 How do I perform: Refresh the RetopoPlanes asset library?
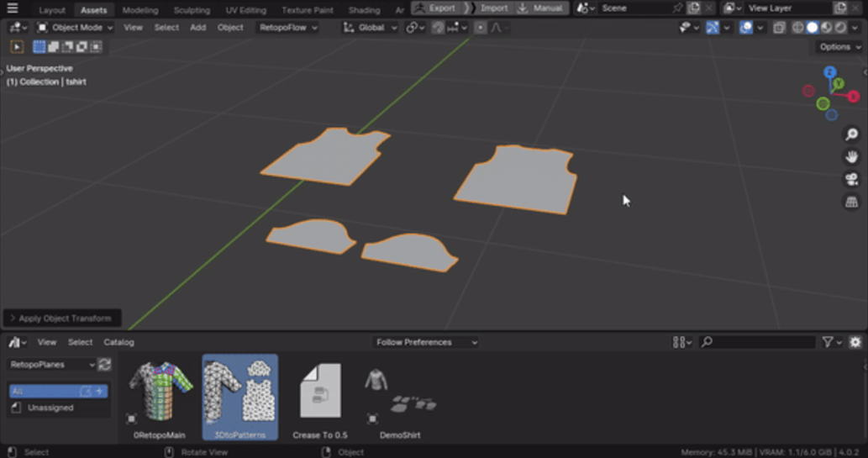click(x=104, y=365)
